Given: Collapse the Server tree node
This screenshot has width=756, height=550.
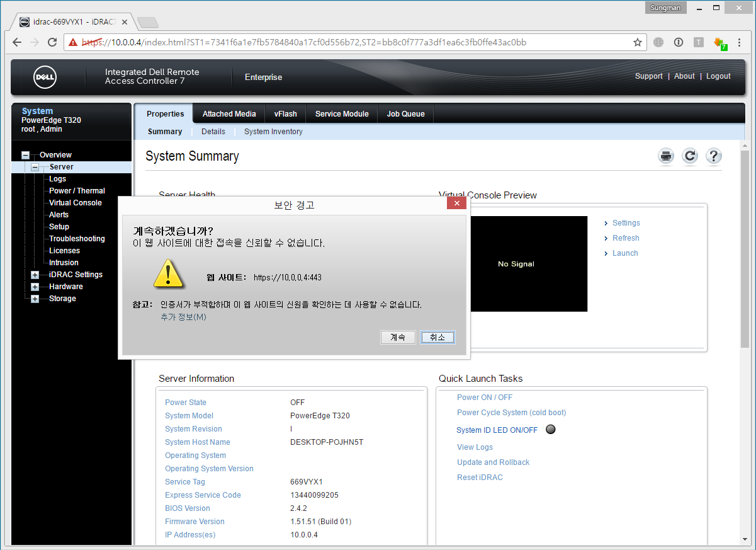Looking at the screenshot, I should [35, 167].
